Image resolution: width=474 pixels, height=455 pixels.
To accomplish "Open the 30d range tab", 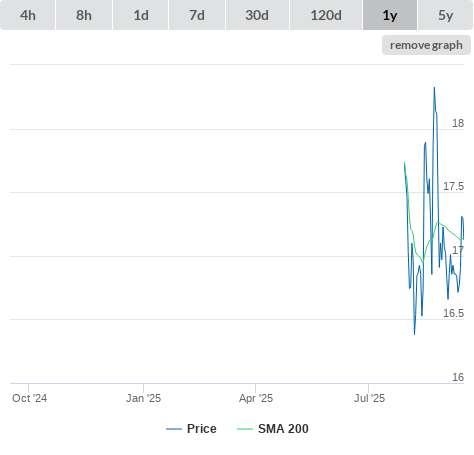I will [257, 15].
